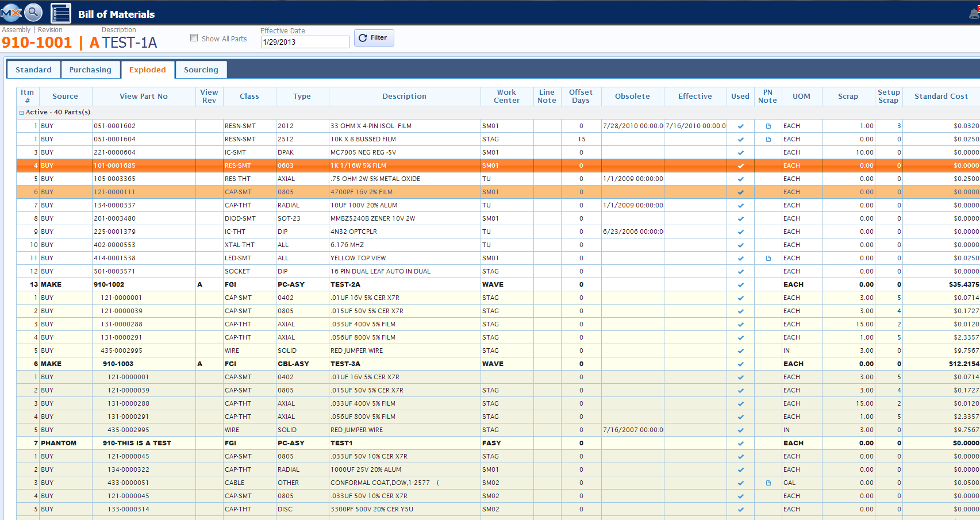This screenshot has width=980, height=520.
Task: Click part number 225-0001379
Action: point(114,232)
